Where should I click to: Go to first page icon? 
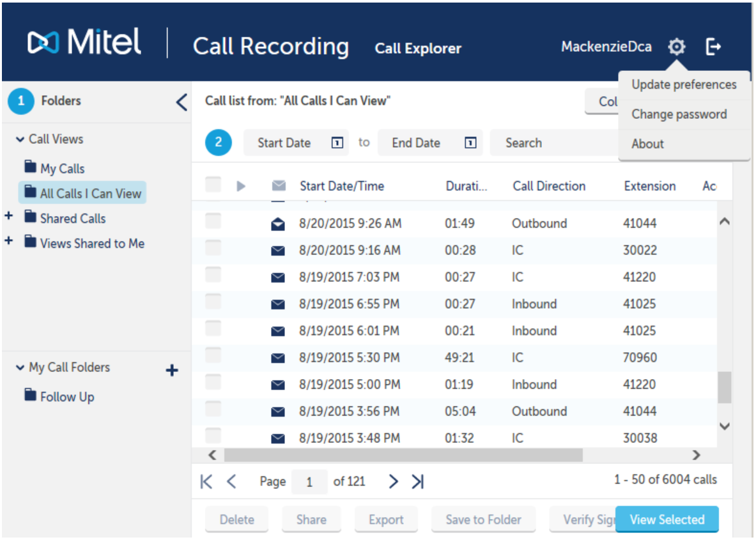pos(206,481)
